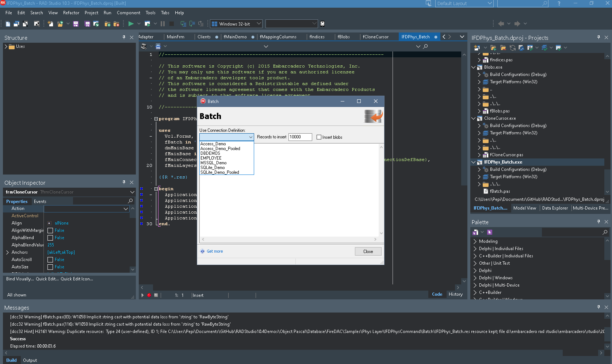This screenshot has width=612, height=364.
Task: Expand Build Configurations under IFDPhys_Batch.exe
Action: pos(479,169)
